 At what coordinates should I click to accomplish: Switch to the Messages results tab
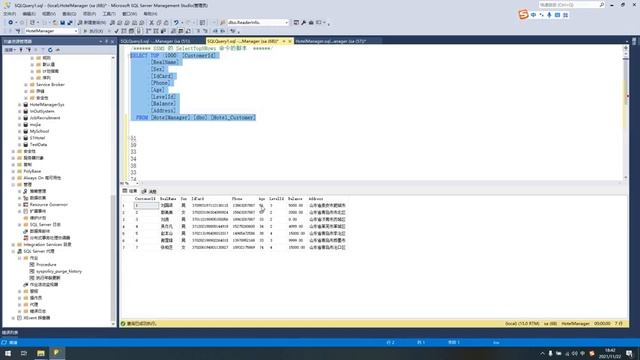pos(149,191)
